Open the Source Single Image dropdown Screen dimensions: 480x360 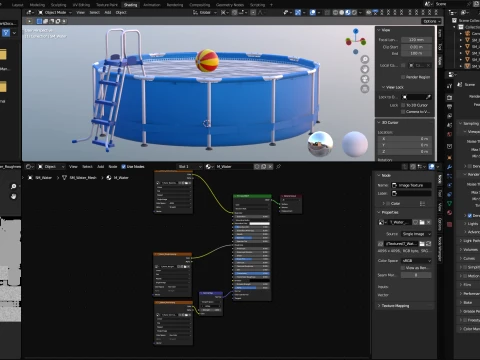pyautogui.click(x=416, y=234)
